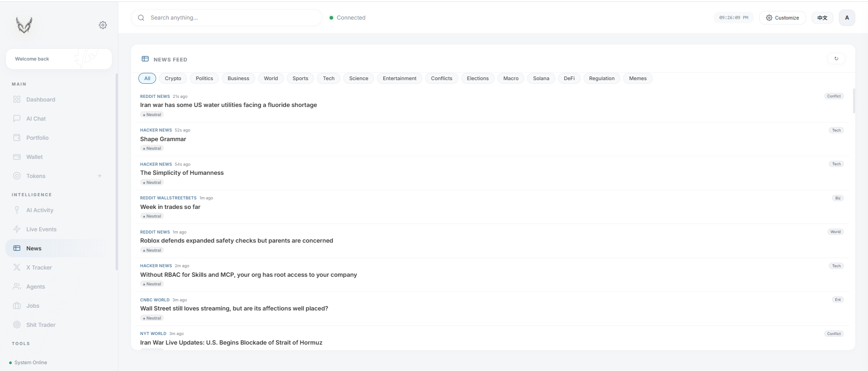Add a token with plus icon
The height and width of the screenshot is (371, 868).
(x=100, y=176)
